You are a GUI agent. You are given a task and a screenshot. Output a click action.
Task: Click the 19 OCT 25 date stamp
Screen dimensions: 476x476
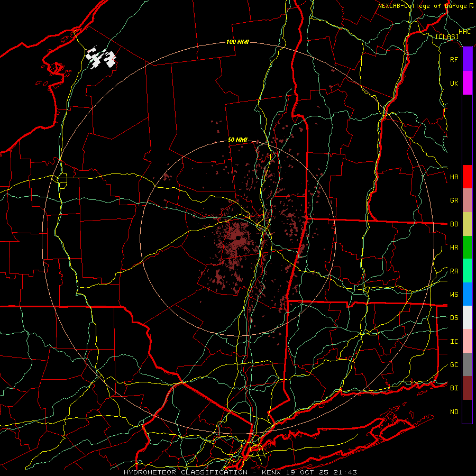coord(307,472)
